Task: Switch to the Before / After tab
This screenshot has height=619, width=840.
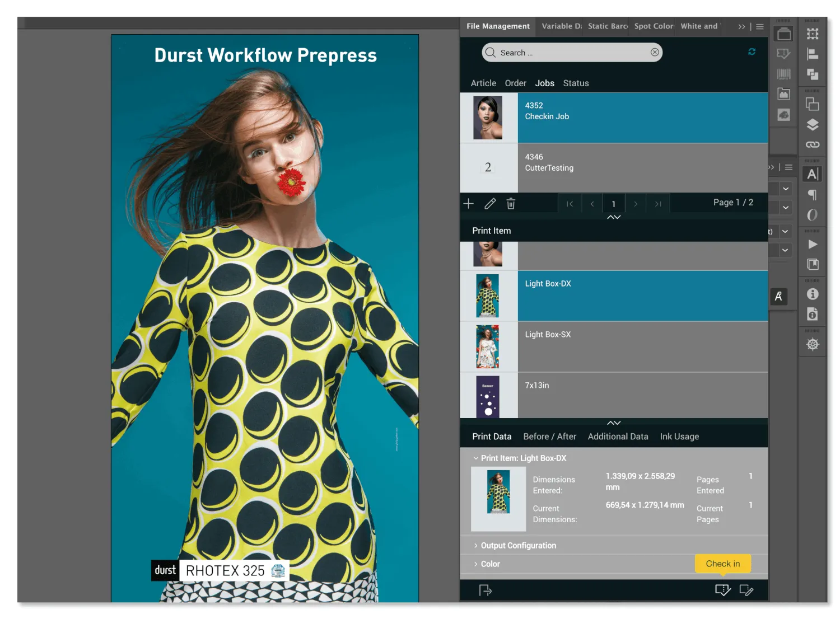Action: click(x=549, y=436)
